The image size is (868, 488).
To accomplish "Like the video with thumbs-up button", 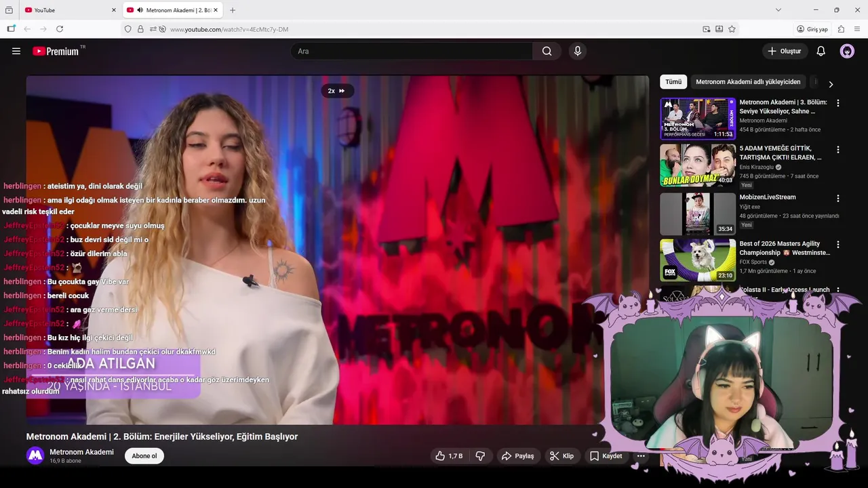I will click(x=449, y=456).
